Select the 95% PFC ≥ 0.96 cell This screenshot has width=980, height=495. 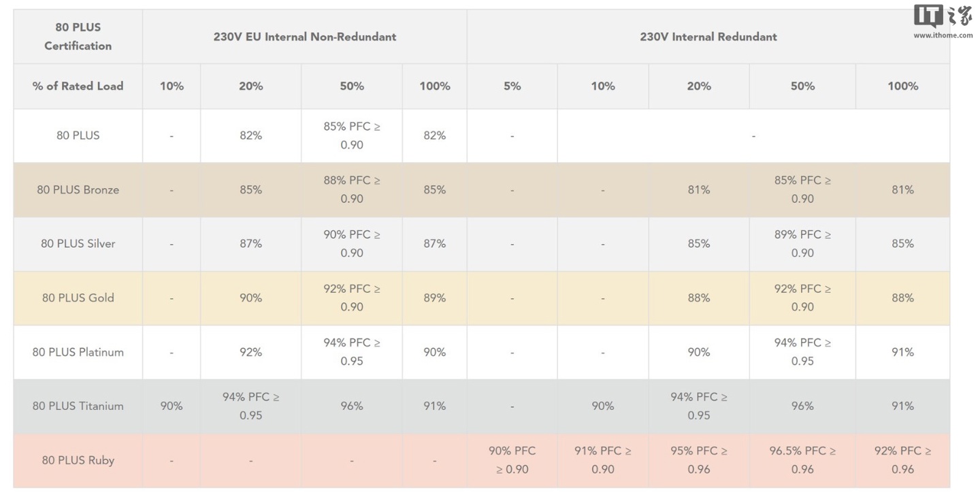click(699, 460)
